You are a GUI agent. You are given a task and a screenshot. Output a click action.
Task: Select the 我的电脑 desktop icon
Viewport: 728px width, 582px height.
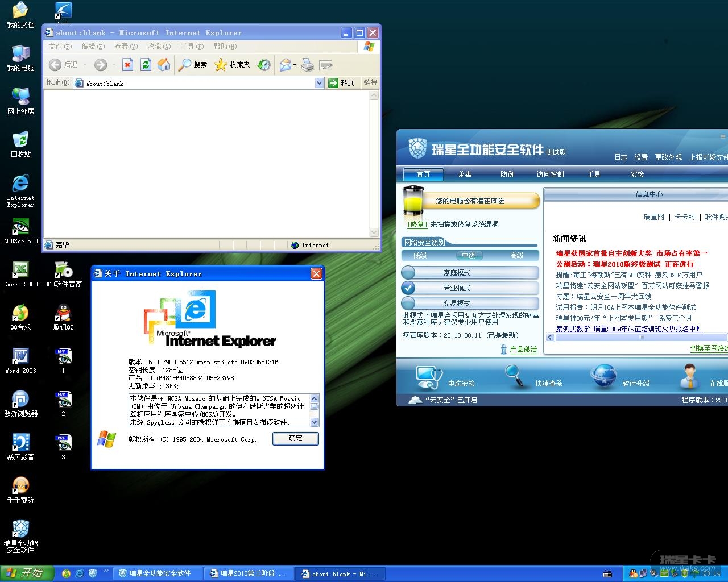tap(20, 58)
